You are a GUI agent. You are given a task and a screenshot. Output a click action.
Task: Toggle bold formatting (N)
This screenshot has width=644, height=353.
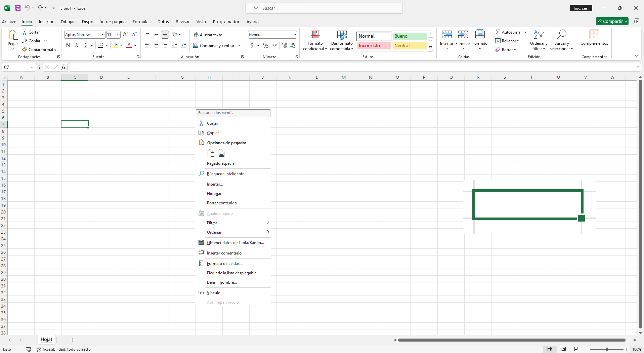[68, 45]
